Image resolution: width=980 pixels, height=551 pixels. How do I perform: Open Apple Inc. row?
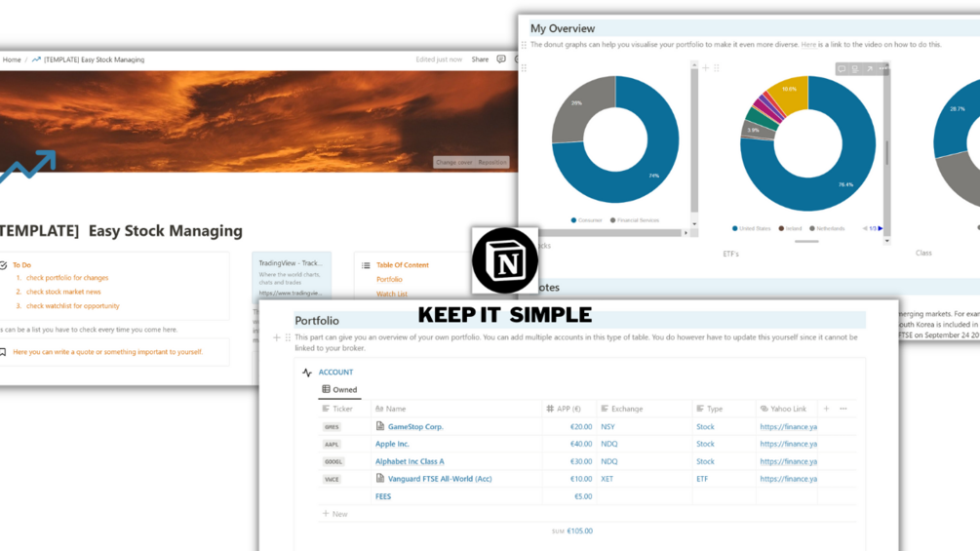click(392, 444)
